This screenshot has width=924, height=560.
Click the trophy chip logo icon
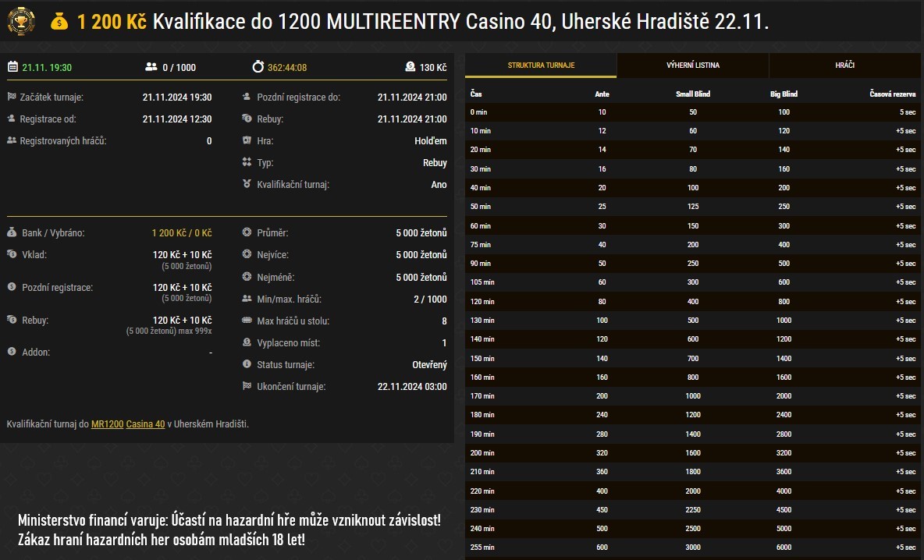[x=20, y=21]
